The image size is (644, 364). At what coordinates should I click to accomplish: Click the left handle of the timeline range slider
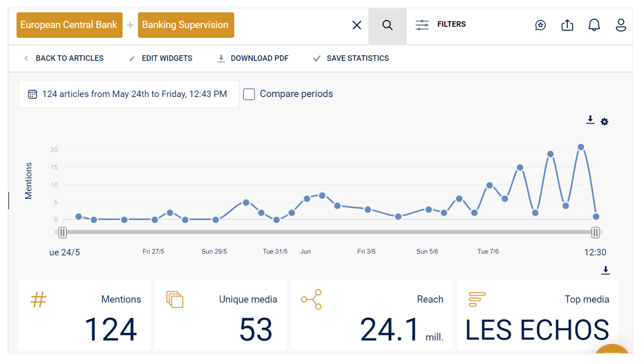[62, 233]
